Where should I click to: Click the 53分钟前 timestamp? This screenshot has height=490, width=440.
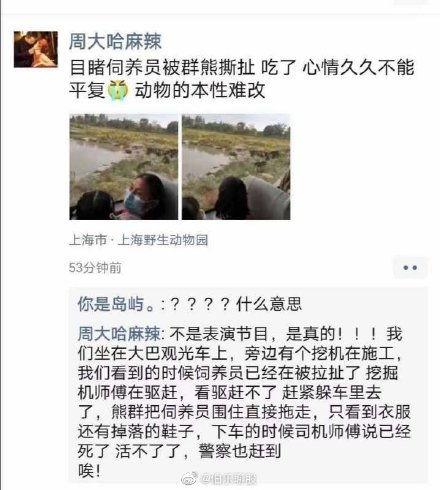95,268
